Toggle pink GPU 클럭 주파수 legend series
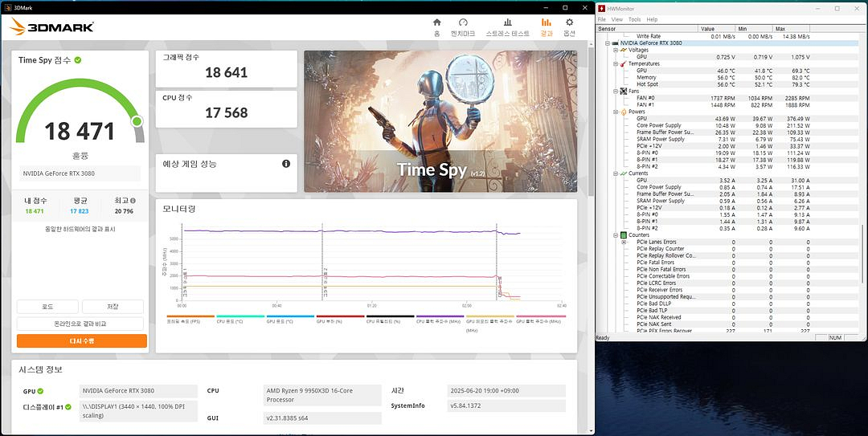868x436 pixels. tap(540, 320)
